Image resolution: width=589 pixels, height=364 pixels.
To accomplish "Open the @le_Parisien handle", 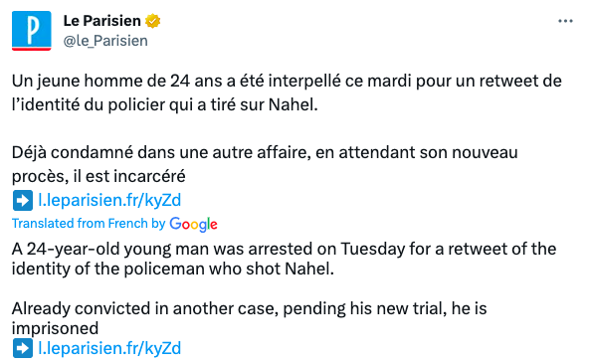I will click(105, 41).
